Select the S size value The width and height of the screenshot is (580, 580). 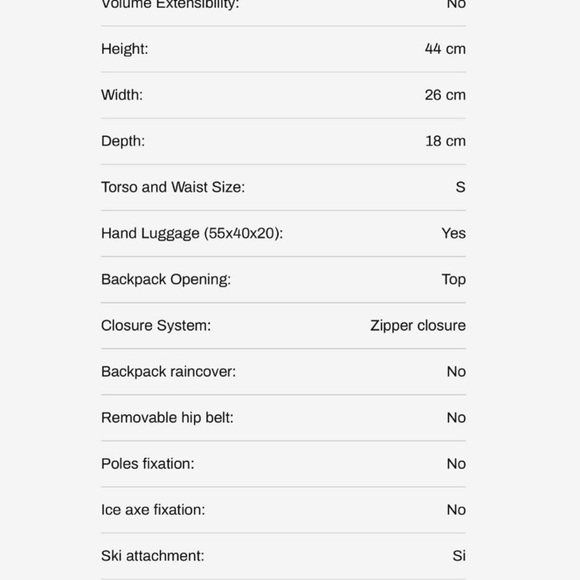point(461,187)
